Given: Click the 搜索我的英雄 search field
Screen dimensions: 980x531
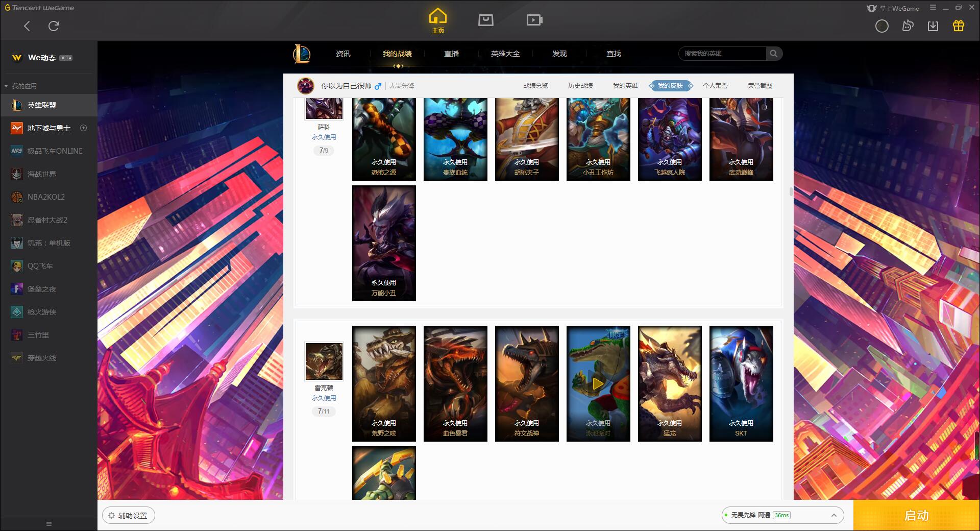Looking at the screenshot, I should 722,54.
